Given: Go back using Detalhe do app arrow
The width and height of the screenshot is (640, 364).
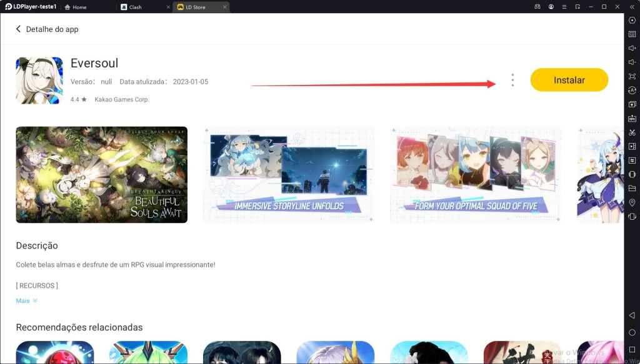Looking at the screenshot, I should (x=18, y=29).
